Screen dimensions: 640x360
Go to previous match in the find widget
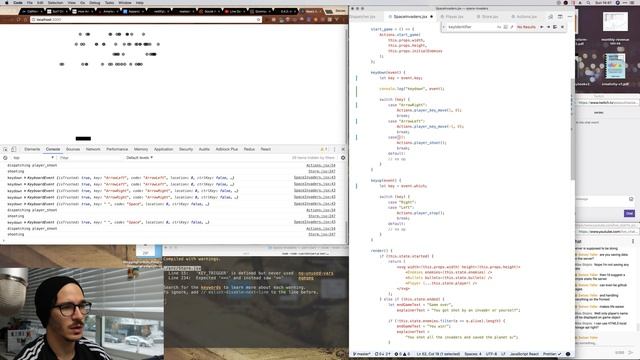pos(542,27)
